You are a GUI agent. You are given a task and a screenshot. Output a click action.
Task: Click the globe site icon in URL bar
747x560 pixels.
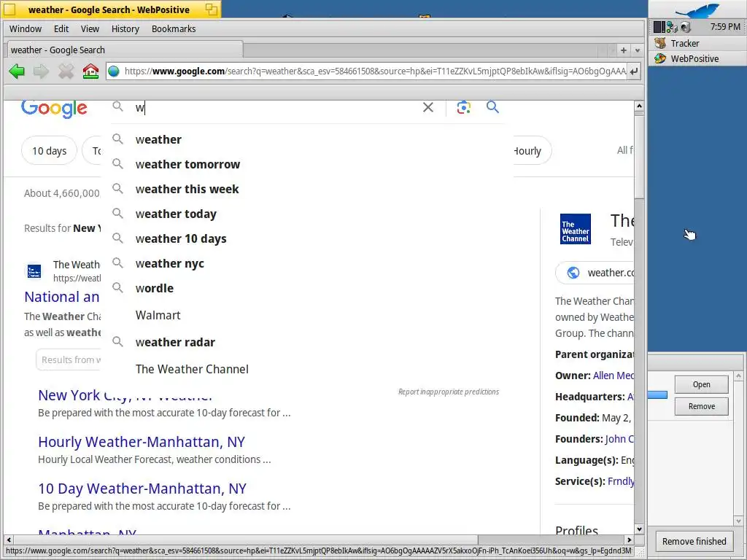pos(113,71)
